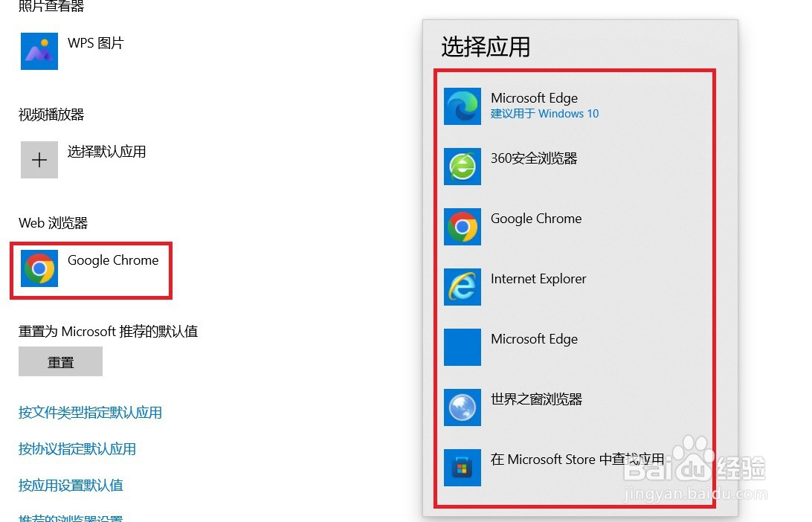Click the Google Chrome label under Web 浏览器
Screen dimensions: 812x522
click(113, 260)
